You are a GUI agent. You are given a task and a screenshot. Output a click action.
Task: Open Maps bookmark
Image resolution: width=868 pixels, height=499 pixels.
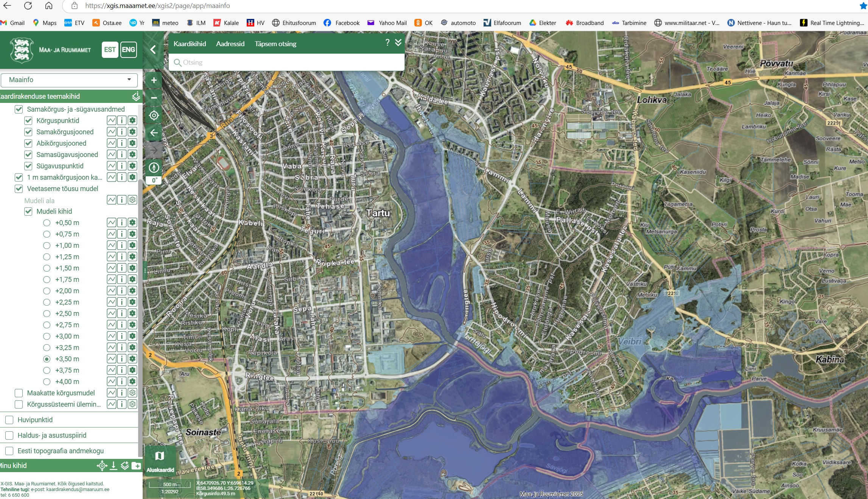(45, 23)
